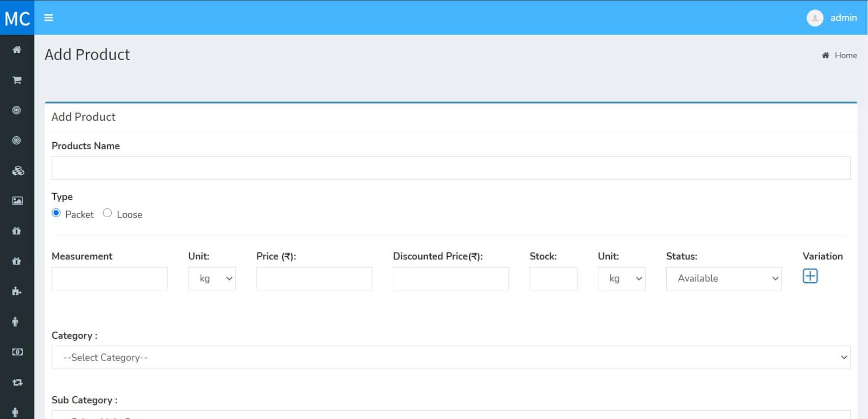The height and width of the screenshot is (419, 868).
Task: Click the Home breadcrumb link
Action: pos(845,55)
